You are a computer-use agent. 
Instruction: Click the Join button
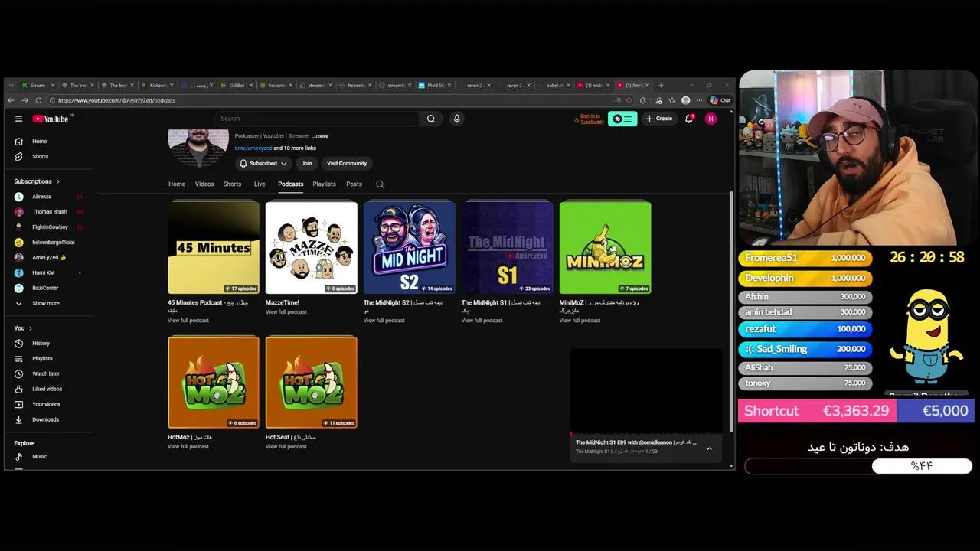(x=307, y=163)
